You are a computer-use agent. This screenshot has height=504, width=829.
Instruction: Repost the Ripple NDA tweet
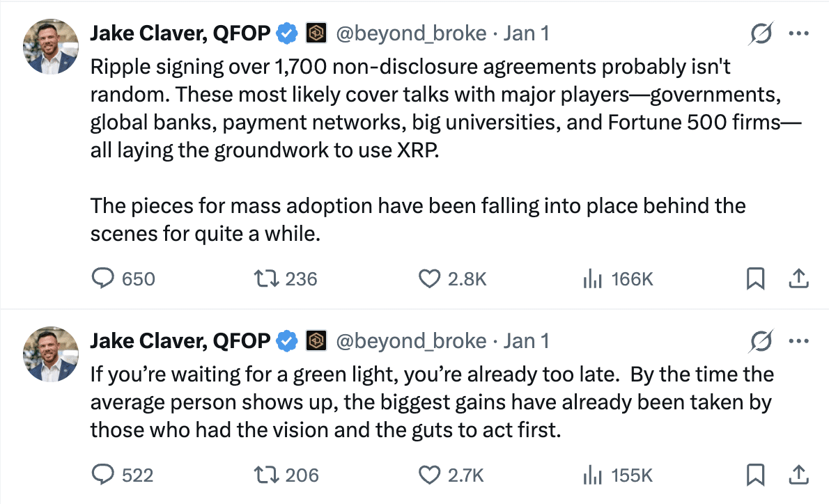pos(266,278)
